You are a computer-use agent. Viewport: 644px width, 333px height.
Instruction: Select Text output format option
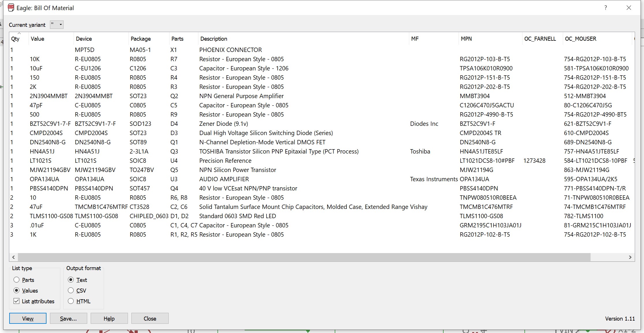click(x=71, y=280)
